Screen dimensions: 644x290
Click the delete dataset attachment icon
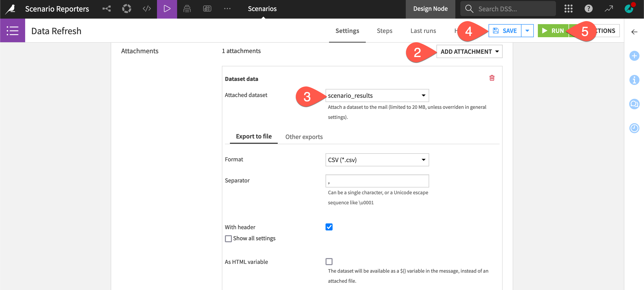(492, 78)
